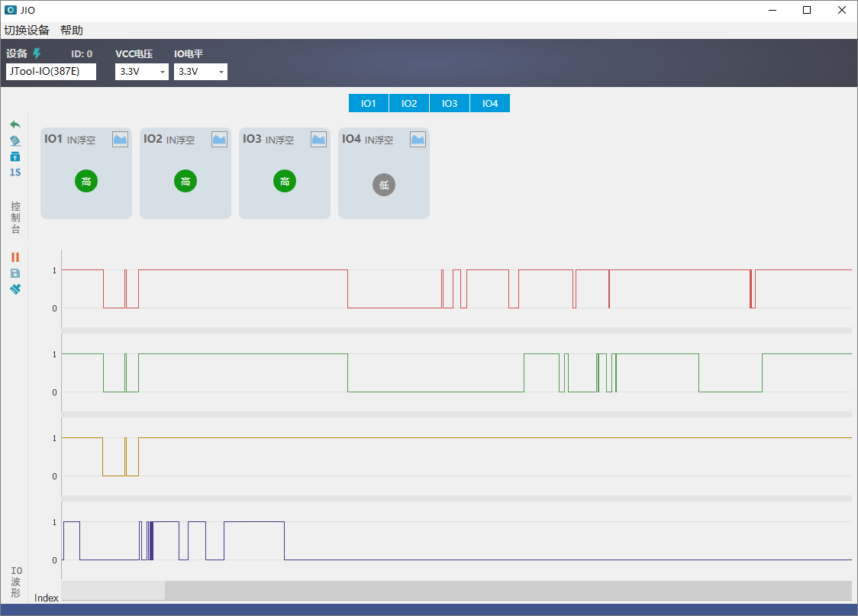Toggle the IO3 high level indicator
The width and height of the screenshot is (858, 616).
pyautogui.click(x=285, y=181)
